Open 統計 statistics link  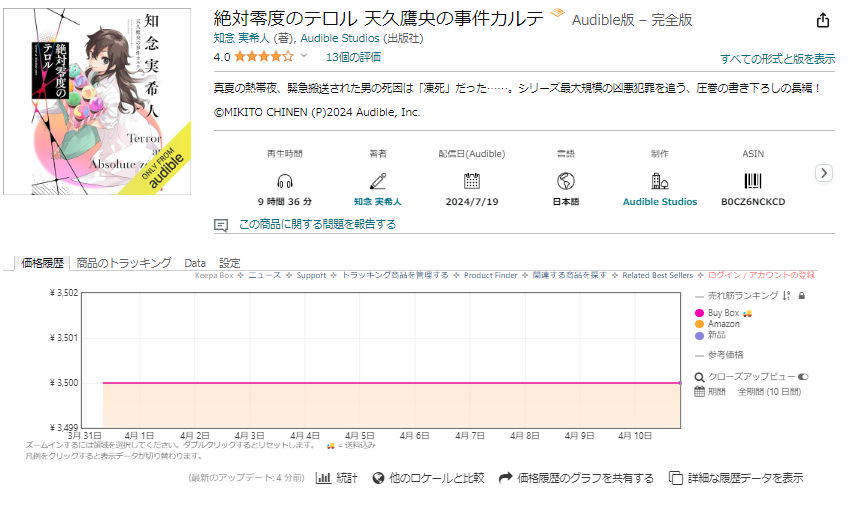(347, 478)
